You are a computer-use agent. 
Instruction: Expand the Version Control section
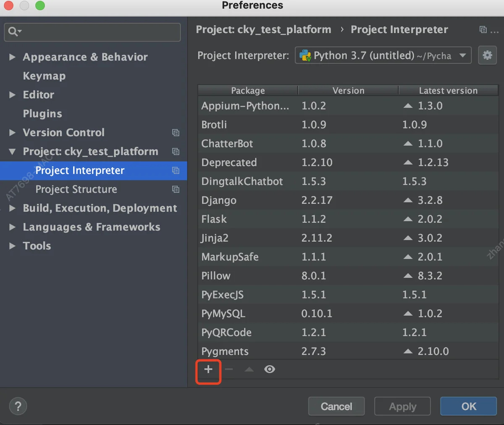point(13,133)
